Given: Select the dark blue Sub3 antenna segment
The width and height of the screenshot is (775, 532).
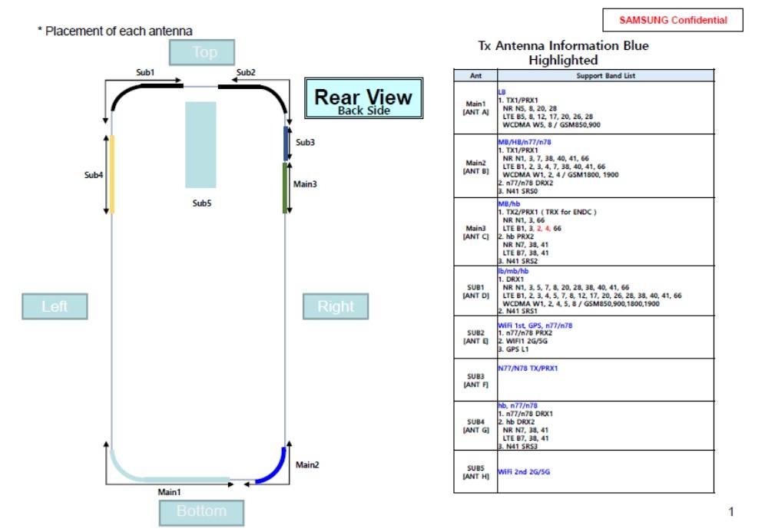Looking at the screenshot, I should (x=286, y=143).
